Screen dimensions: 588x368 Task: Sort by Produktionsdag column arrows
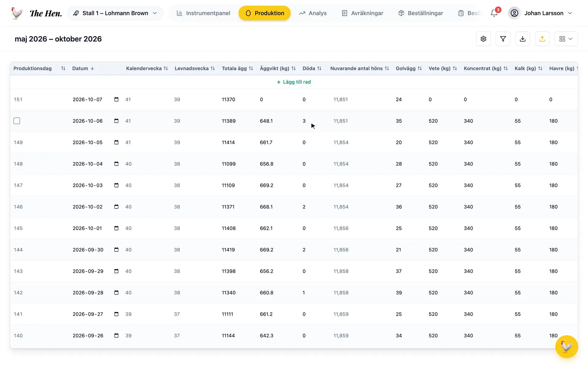click(x=63, y=68)
